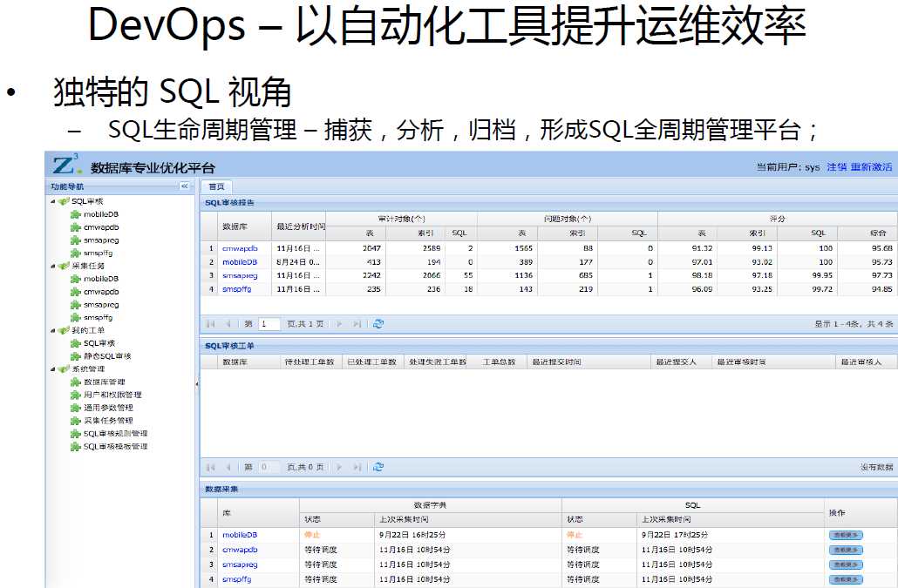
Task: Open smspffg link in SQL审核报告 table
Action: [x=237, y=289]
